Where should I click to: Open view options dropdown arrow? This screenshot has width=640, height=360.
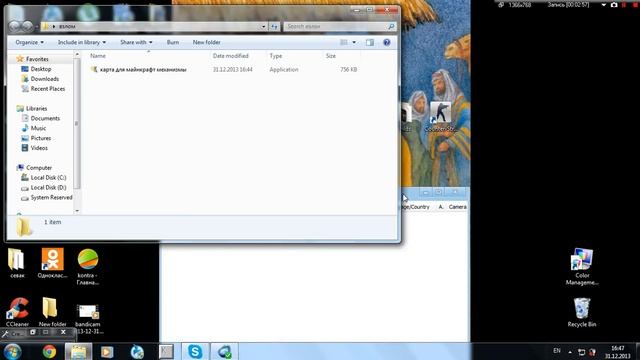(354, 42)
